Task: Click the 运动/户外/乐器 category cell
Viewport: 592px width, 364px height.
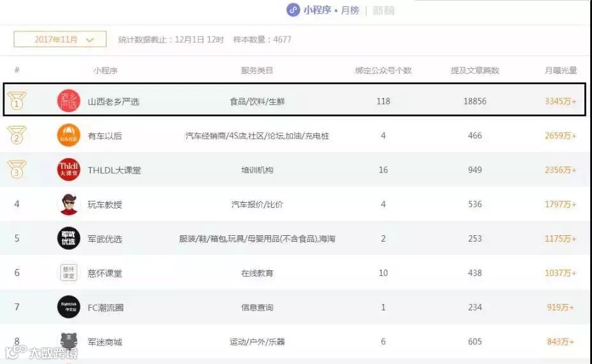Action: click(257, 342)
